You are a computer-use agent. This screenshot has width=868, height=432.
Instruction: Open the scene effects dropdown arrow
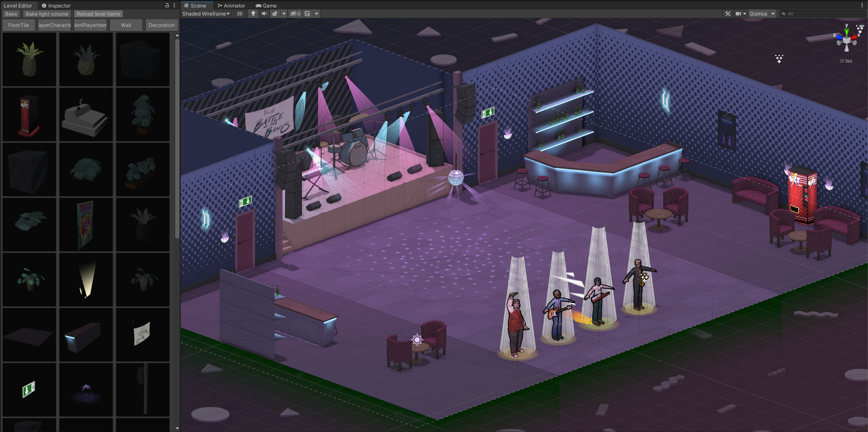[x=284, y=14]
